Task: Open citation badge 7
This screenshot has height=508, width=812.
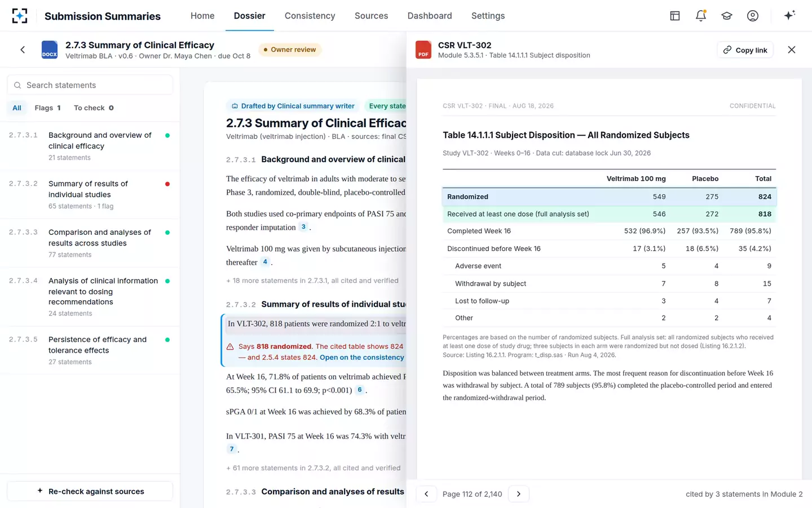Action: pos(231,449)
